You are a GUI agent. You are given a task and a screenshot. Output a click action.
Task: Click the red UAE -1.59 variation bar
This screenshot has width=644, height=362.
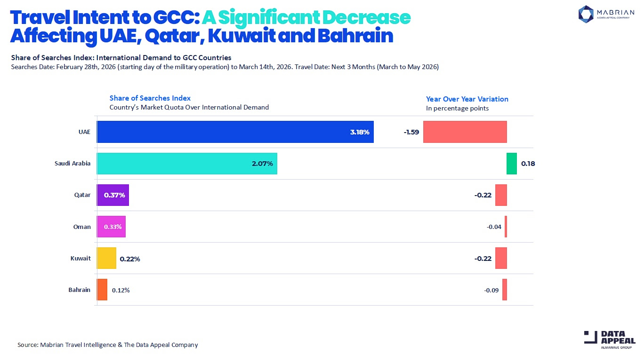click(x=465, y=132)
